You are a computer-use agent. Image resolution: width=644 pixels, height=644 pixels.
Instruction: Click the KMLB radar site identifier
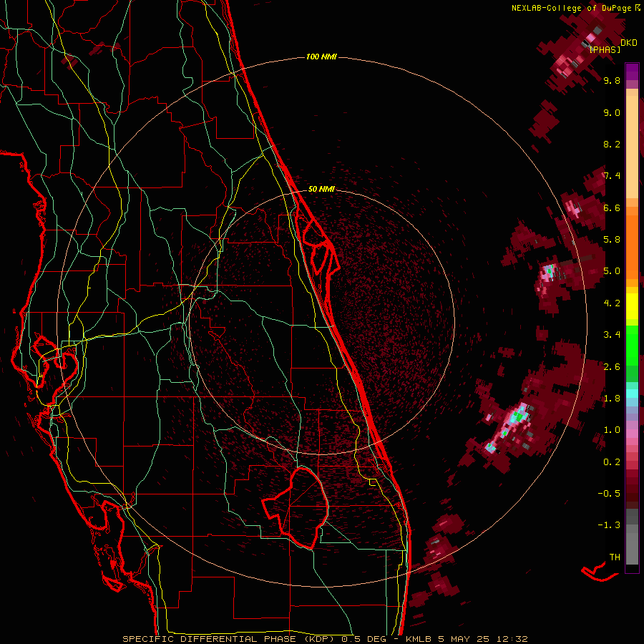coord(419,639)
